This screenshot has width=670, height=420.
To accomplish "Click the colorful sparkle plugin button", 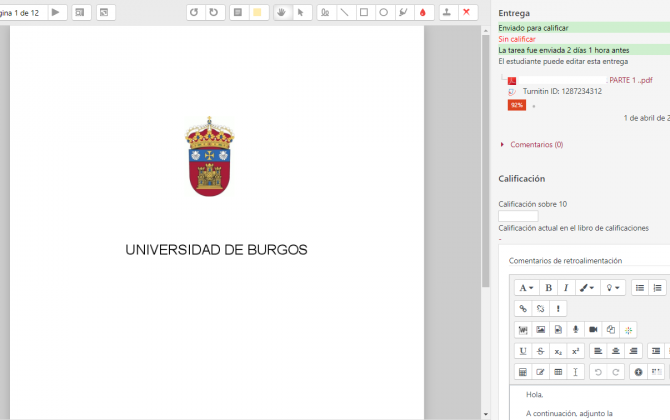I will pos(628,330).
